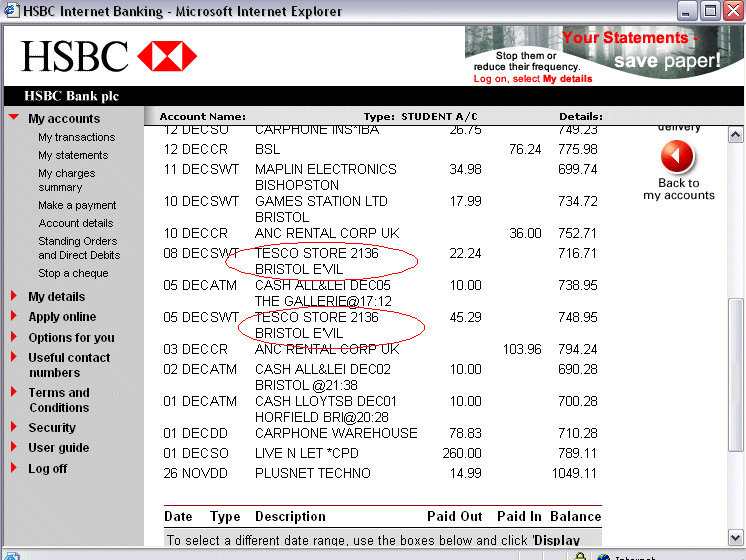View Account details link
The image size is (746, 560).
pyautogui.click(x=76, y=223)
